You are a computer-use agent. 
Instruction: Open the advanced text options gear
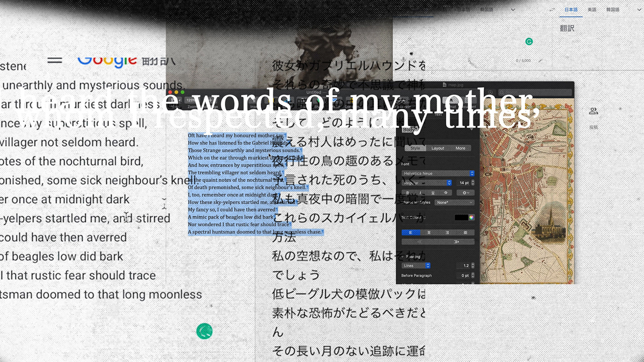click(x=466, y=192)
